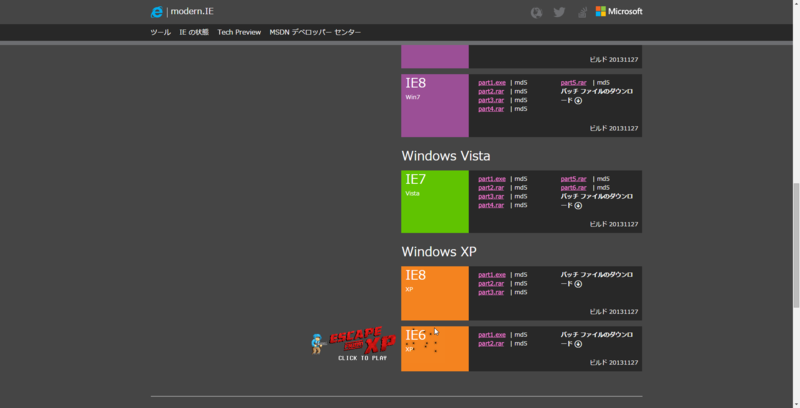800x408 pixels.
Task: Launch the Escape from XP game graphic
Action: click(353, 344)
